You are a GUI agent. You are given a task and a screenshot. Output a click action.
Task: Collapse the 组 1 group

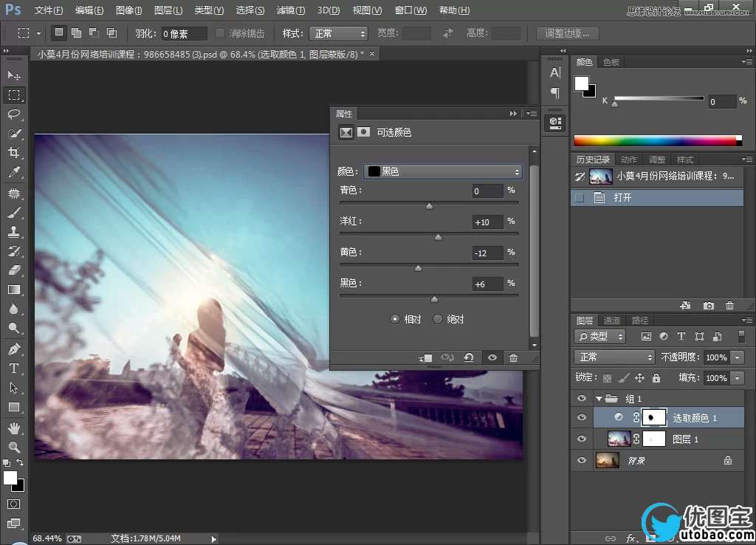(599, 399)
